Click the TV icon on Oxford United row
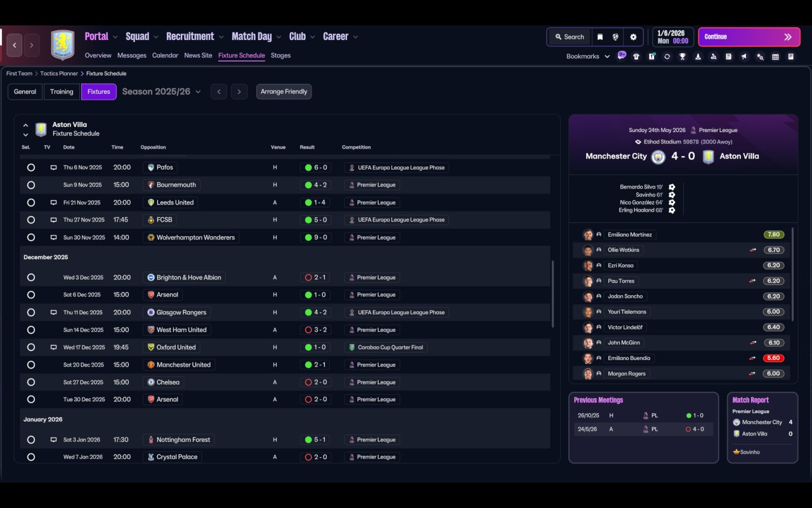The height and width of the screenshot is (508, 812). (x=54, y=347)
